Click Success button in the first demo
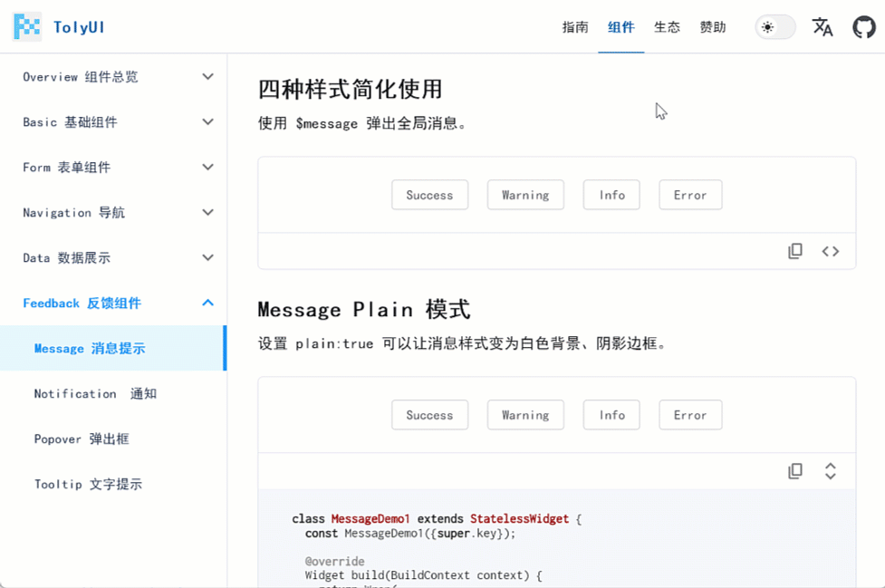 tap(429, 195)
